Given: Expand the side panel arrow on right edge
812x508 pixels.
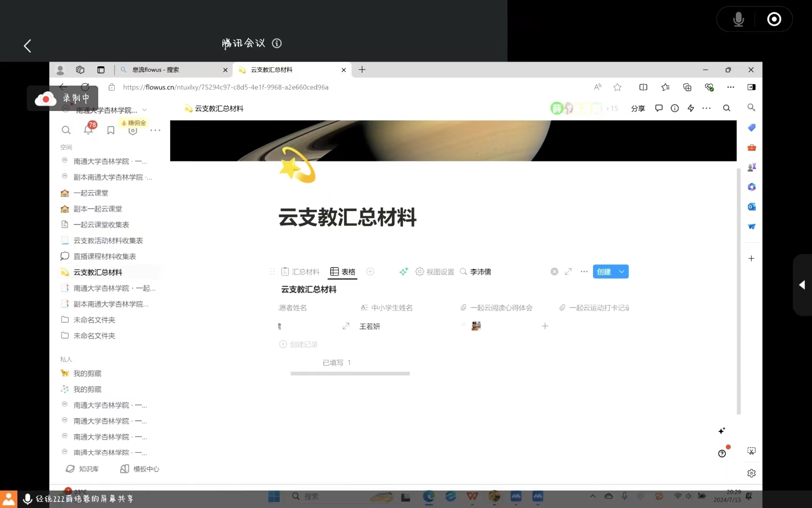Looking at the screenshot, I should [x=802, y=285].
